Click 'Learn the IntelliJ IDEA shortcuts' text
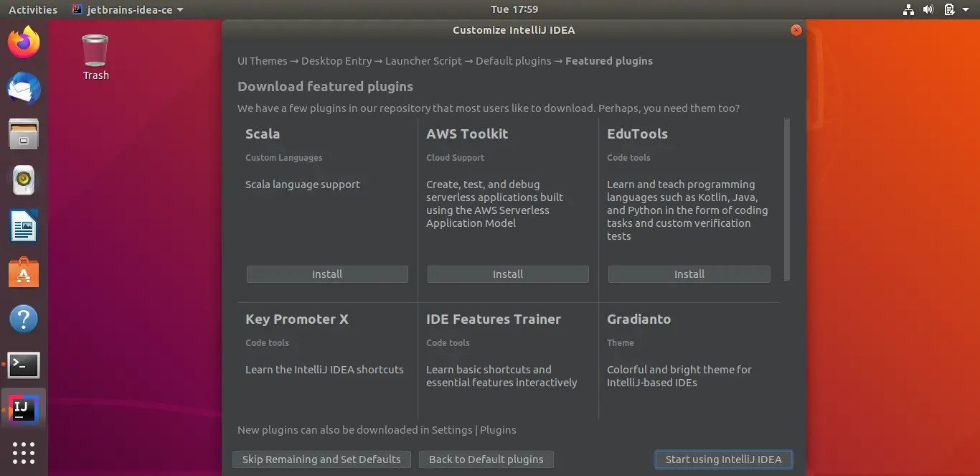The image size is (980, 476). coord(324,370)
